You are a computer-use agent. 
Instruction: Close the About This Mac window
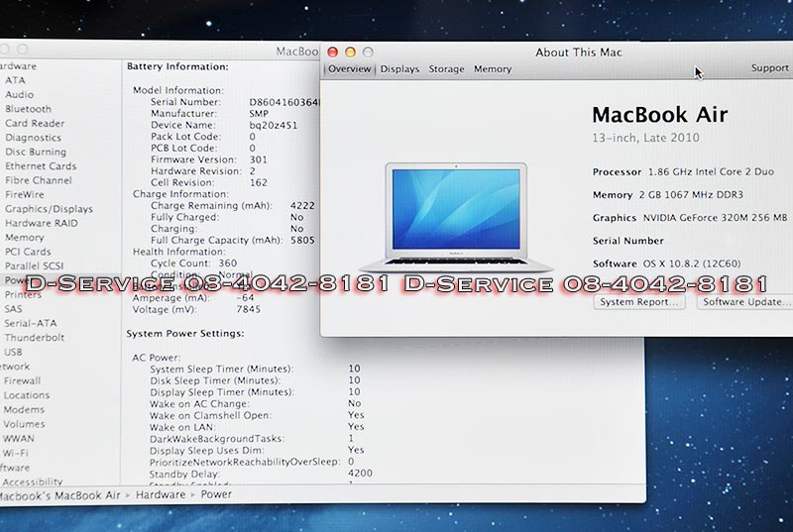coord(332,53)
